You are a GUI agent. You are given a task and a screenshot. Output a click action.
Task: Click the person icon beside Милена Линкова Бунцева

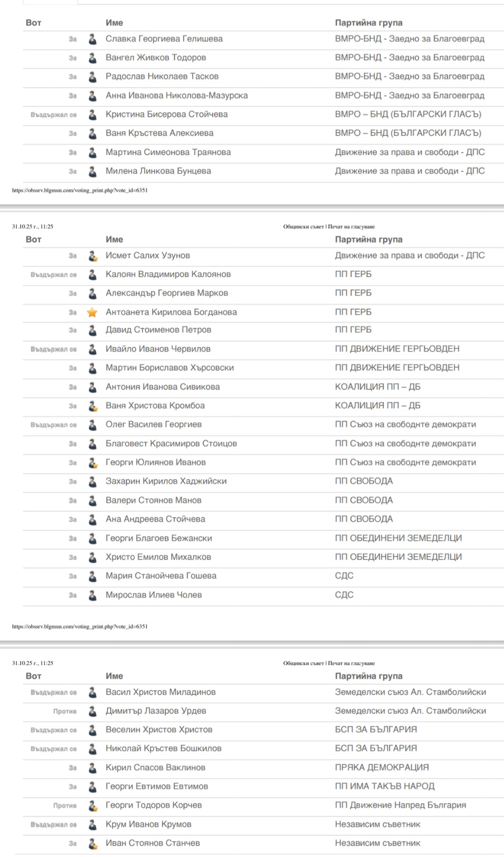[x=92, y=171]
